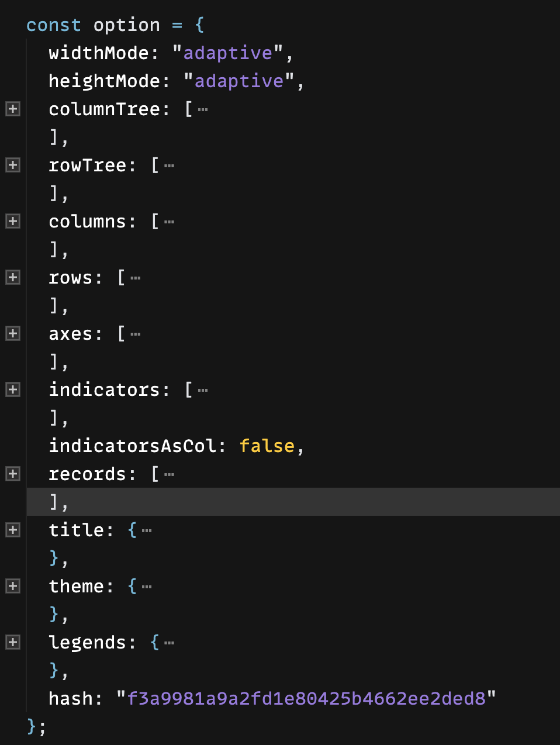Expand the indicators array fold
The width and height of the screenshot is (560, 745).
click(x=13, y=389)
